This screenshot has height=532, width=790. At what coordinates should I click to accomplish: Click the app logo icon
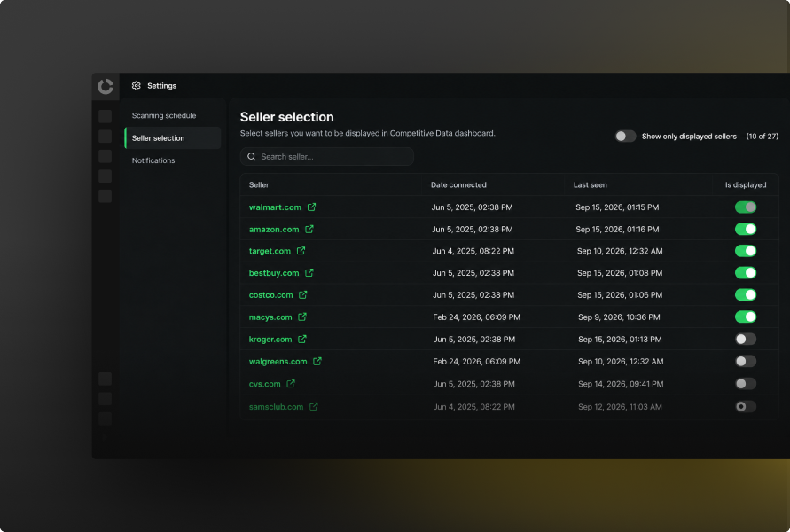pos(106,86)
